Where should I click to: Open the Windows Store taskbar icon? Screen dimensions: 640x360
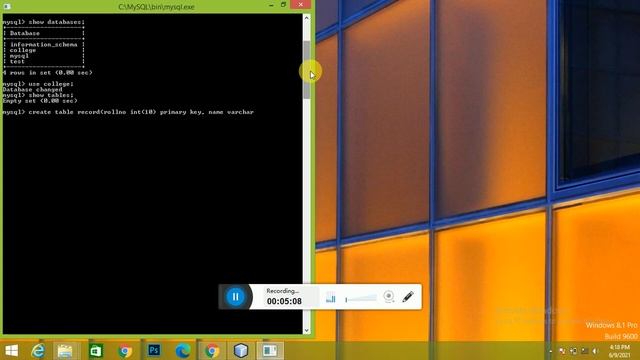[x=96, y=351]
